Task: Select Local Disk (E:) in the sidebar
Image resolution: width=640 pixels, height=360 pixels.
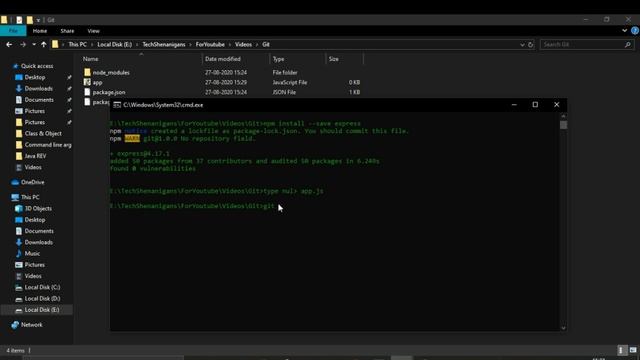Action: (42, 310)
